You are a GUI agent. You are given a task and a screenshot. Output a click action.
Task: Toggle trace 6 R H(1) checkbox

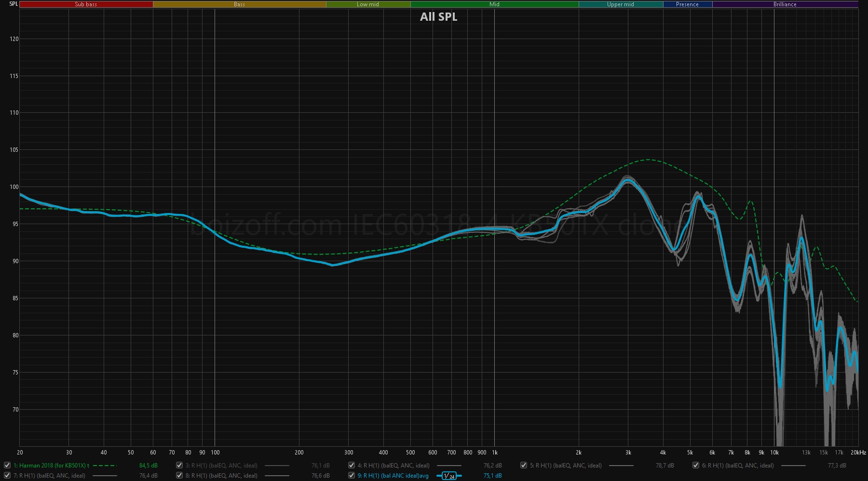[x=696, y=465]
